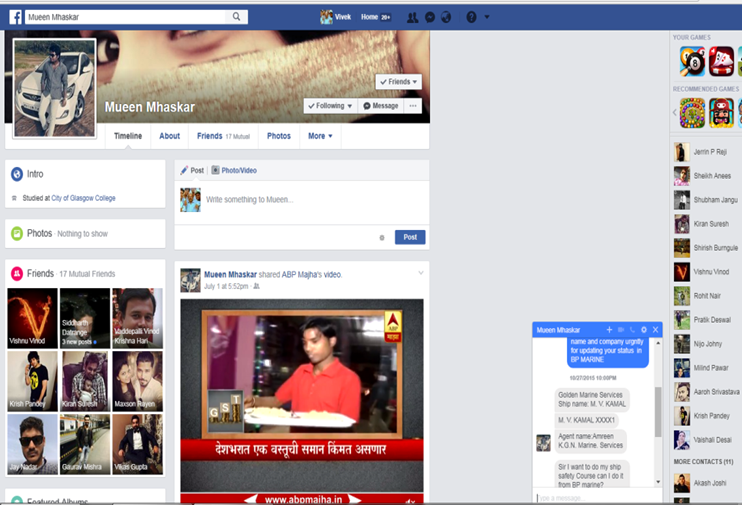Open the Friends status dropdown on cover

pyautogui.click(x=398, y=81)
